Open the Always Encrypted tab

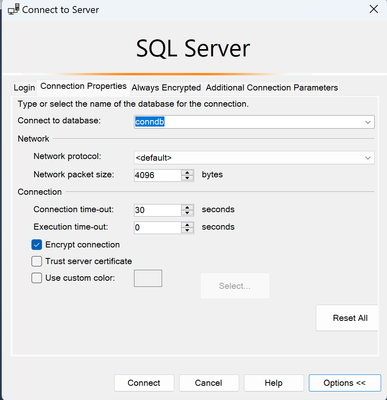[166, 88]
